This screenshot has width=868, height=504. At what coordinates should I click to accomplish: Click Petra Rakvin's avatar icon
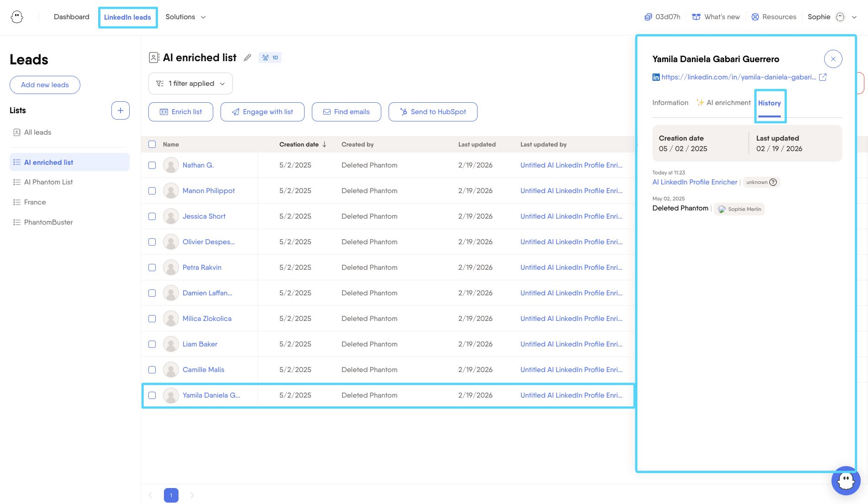coord(171,268)
